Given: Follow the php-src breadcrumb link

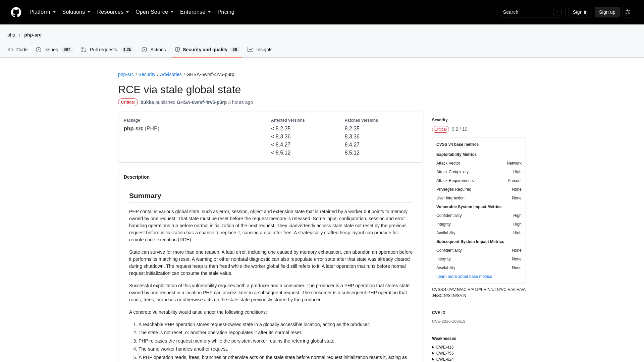Looking at the screenshot, I should [126, 74].
